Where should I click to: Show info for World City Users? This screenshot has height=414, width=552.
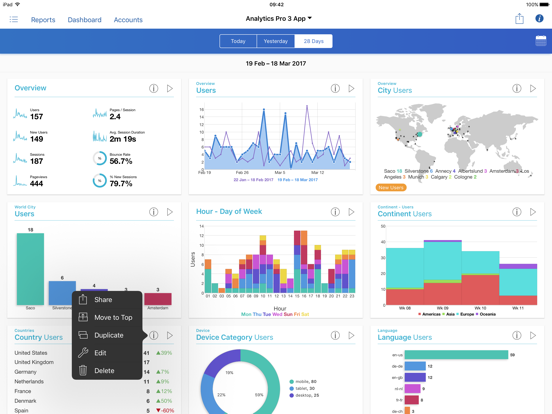click(153, 212)
